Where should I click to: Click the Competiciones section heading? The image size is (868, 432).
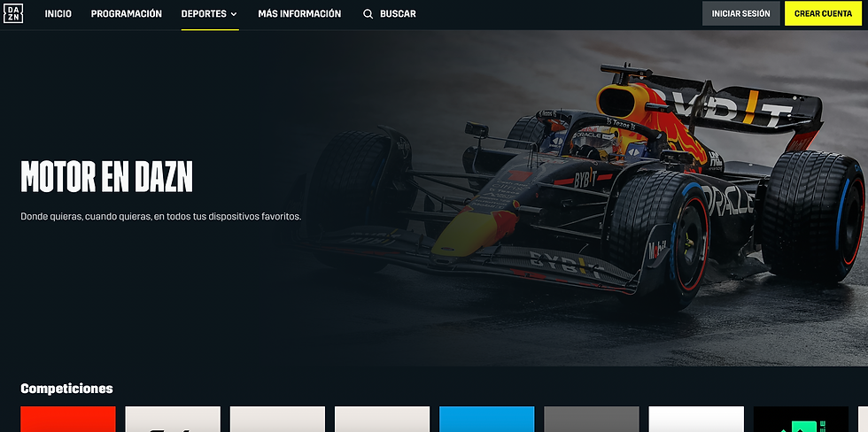[66, 389]
